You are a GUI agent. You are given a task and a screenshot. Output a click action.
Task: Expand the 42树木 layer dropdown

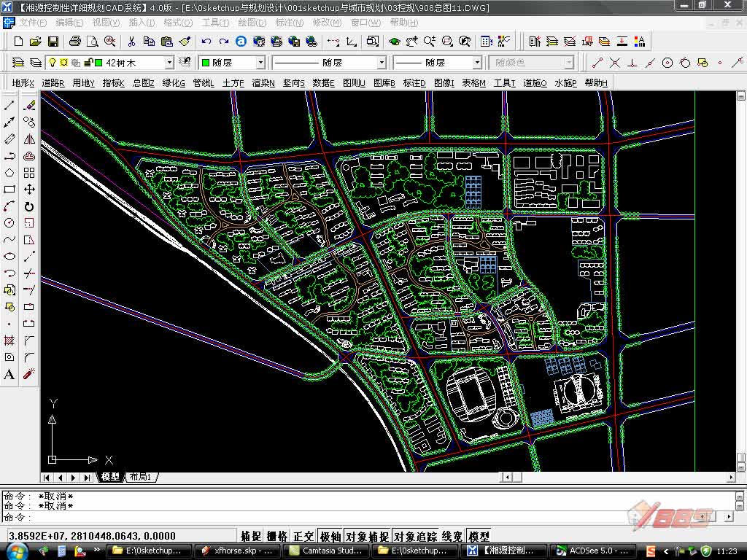click(x=169, y=63)
